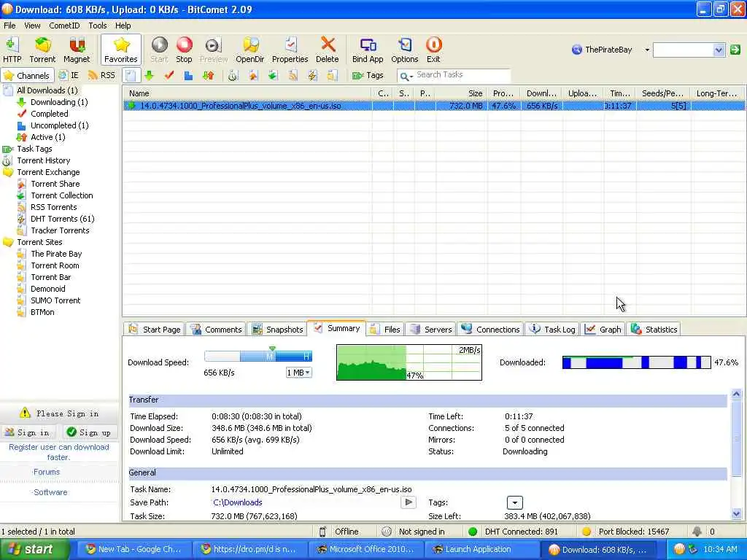747x560 pixels.
Task: Open DHT Torrents (61) item
Action: click(x=63, y=219)
